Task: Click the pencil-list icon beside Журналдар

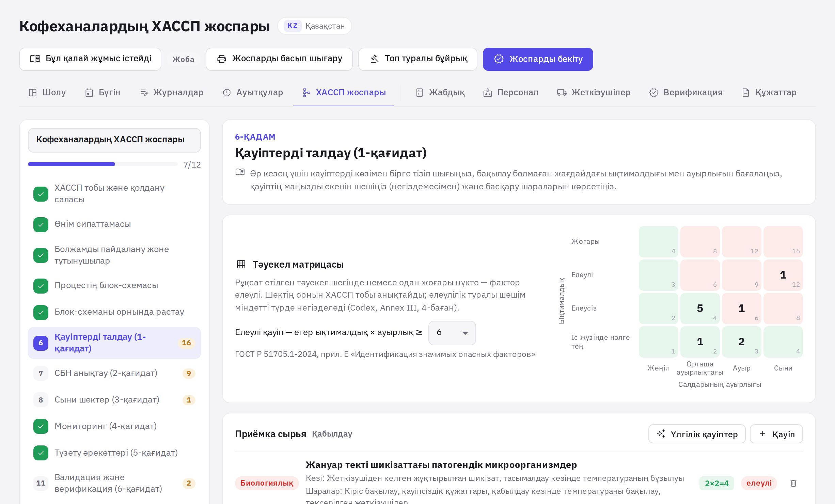Action: pos(144,93)
